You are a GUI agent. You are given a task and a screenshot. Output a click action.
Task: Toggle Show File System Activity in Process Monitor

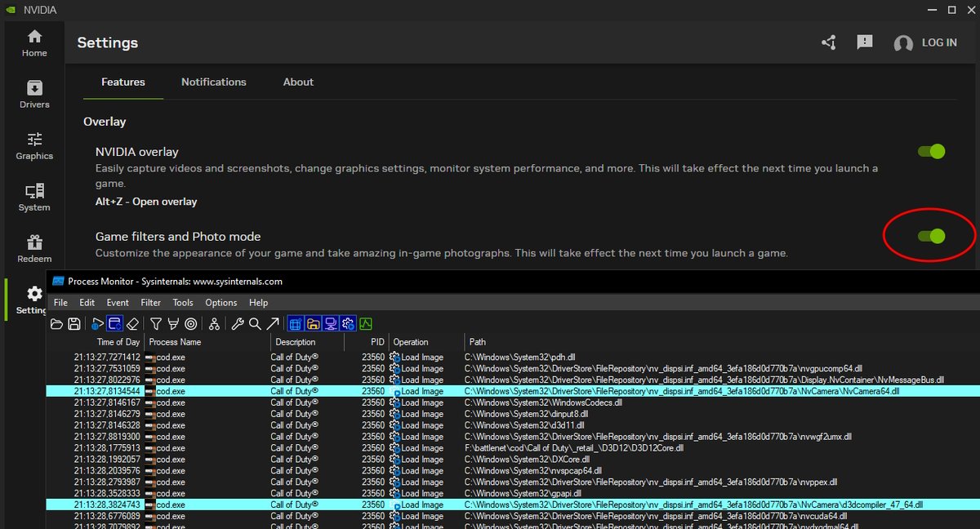[313, 324]
